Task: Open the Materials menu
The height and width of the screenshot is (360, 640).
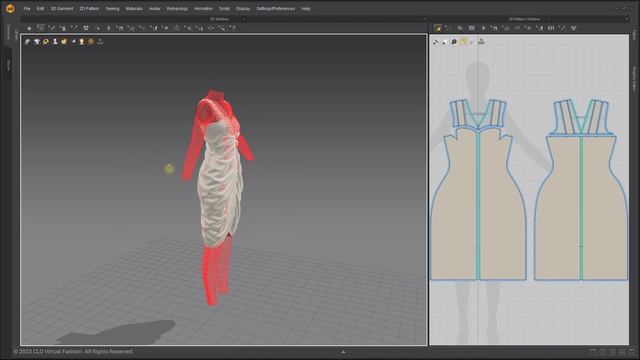Action: tap(134, 9)
